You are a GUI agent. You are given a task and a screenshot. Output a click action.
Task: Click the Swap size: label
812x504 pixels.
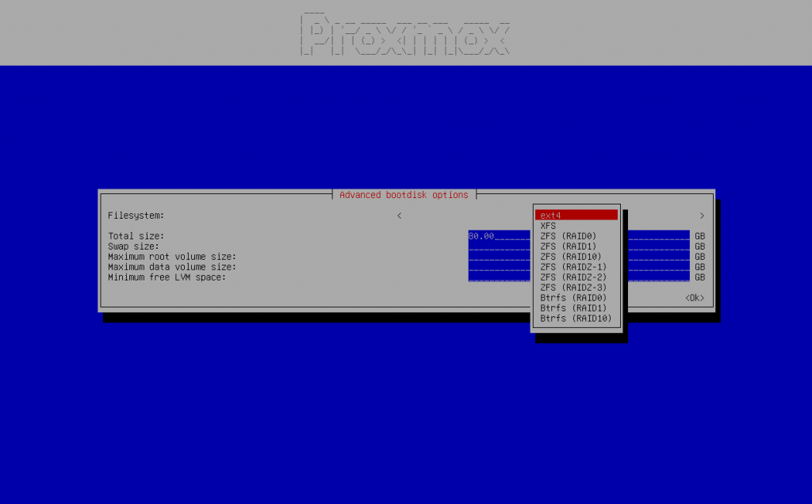pyautogui.click(x=133, y=246)
